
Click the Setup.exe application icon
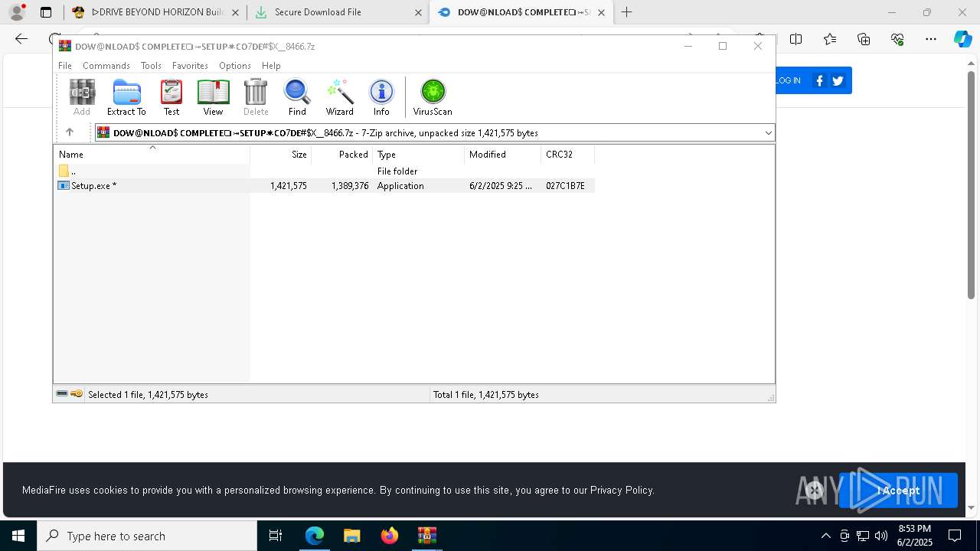[64, 186]
